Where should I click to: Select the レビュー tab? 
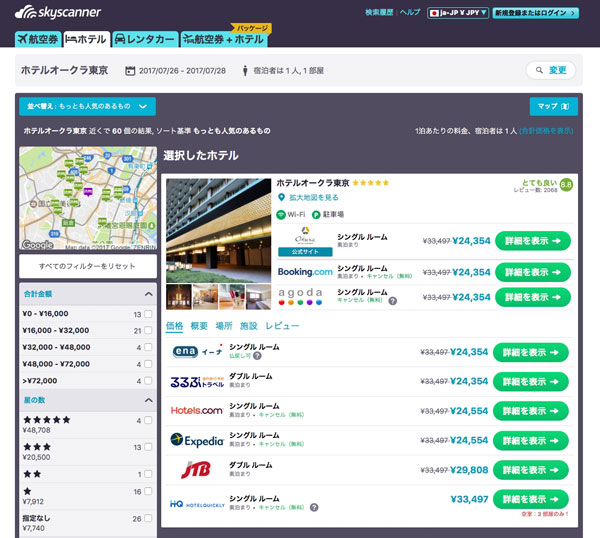pyautogui.click(x=282, y=326)
